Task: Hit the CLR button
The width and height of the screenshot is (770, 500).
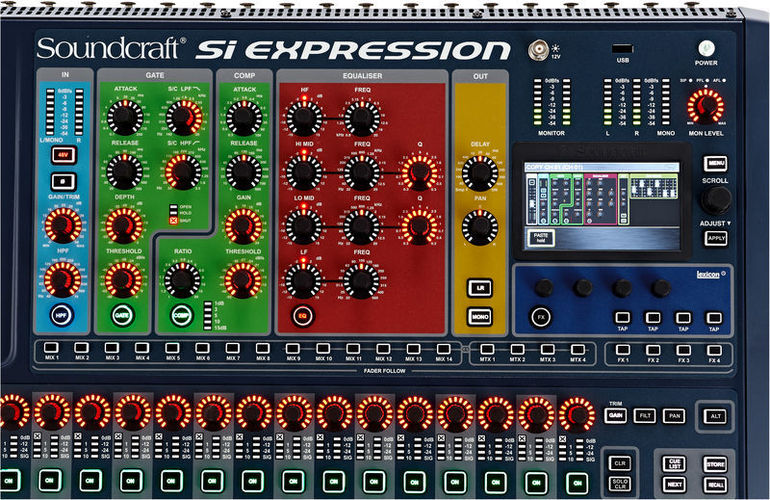Action: (x=620, y=463)
